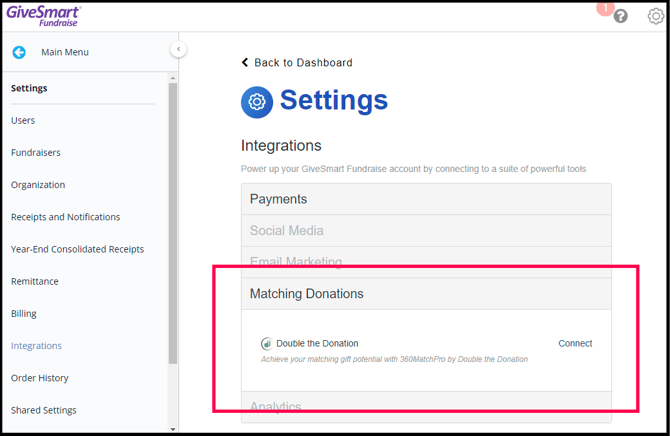
Task: Expand the Analytics section
Action: point(426,406)
